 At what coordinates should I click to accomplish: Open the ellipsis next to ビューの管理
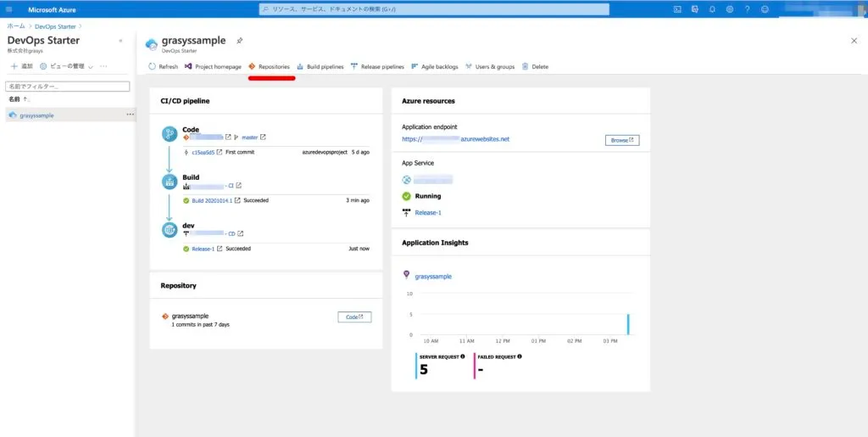pyautogui.click(x=103, y=66)
